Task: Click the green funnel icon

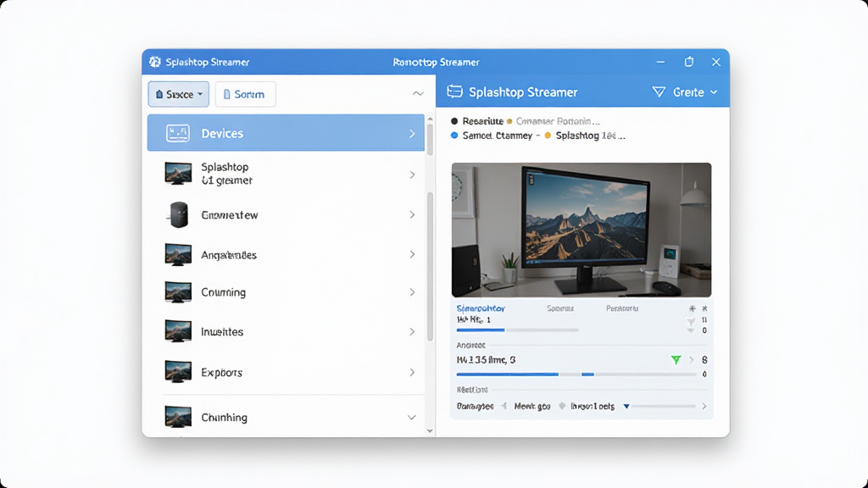Action: [x=676, y=359]
